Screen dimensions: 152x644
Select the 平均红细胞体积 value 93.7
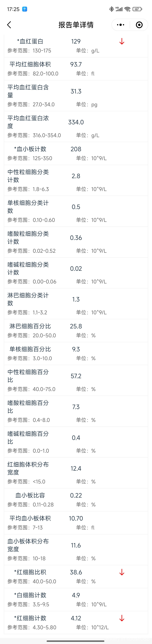point(76,64)
